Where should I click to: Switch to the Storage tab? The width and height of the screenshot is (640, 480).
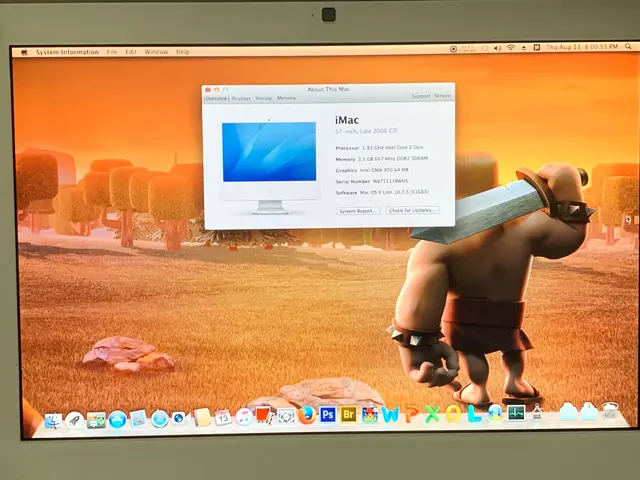pos(263,98)
